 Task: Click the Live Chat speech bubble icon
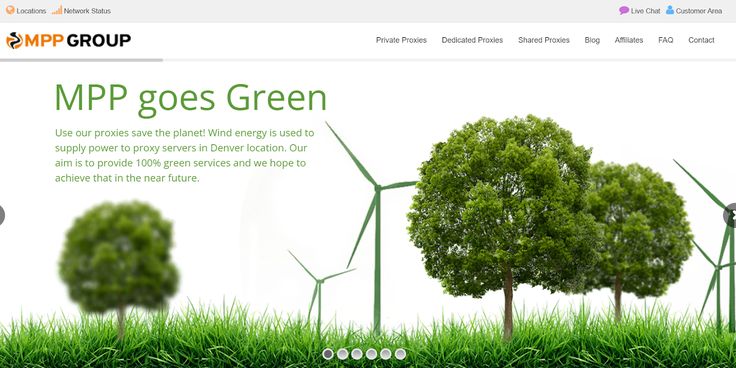tap(624, 10)
